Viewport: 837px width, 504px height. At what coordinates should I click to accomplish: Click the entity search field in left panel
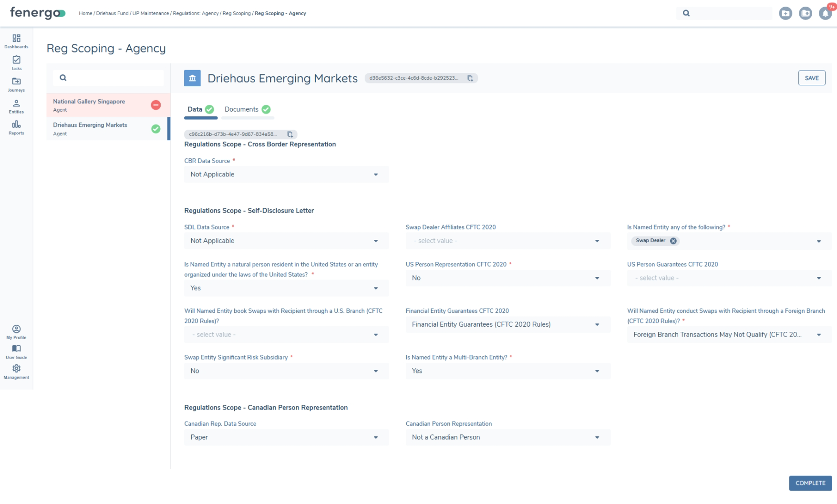(108, 78)
